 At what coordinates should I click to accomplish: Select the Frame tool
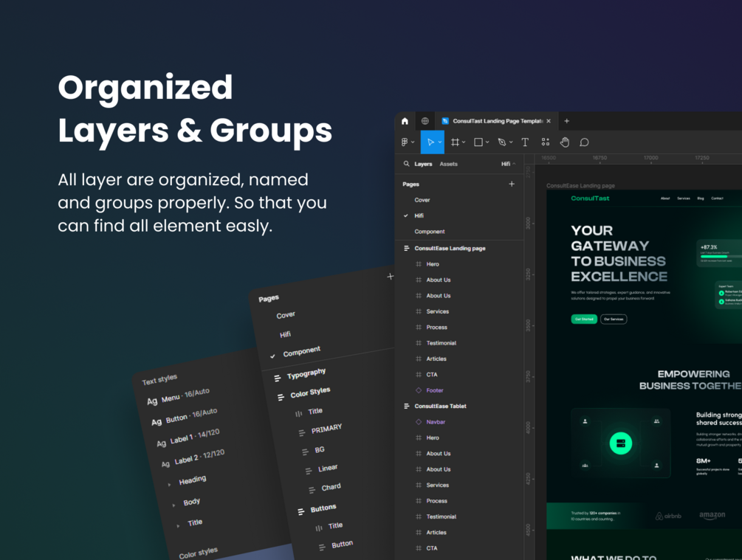tap(455, 142)
